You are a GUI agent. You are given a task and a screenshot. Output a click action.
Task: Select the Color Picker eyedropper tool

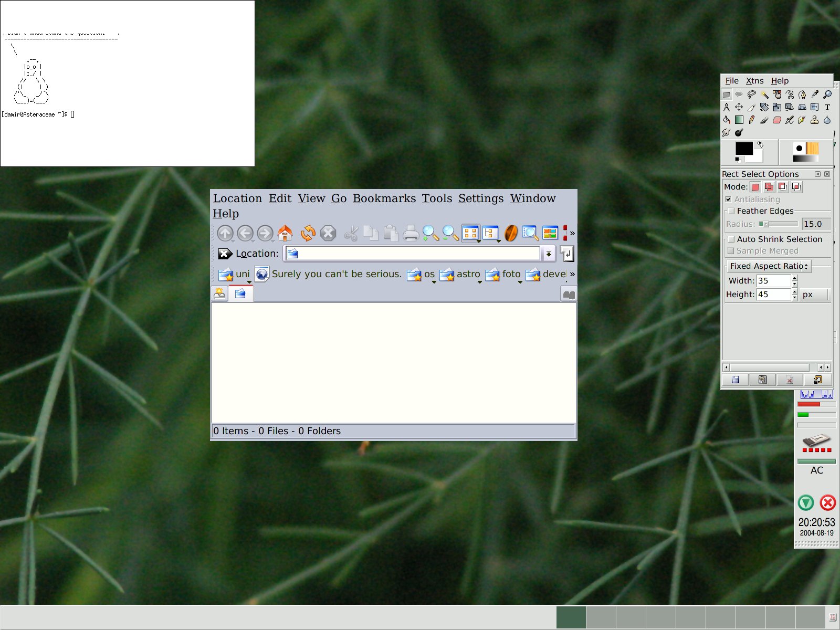(815, 94)
